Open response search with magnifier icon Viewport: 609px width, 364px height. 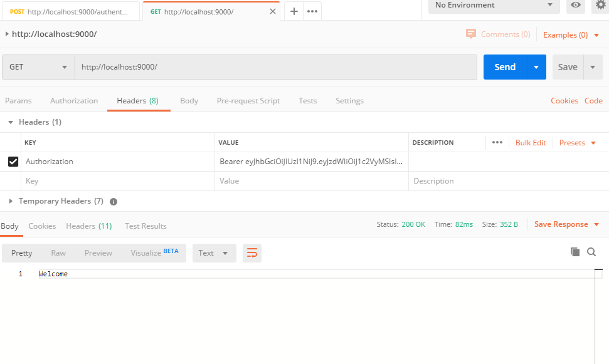(591, 252)
